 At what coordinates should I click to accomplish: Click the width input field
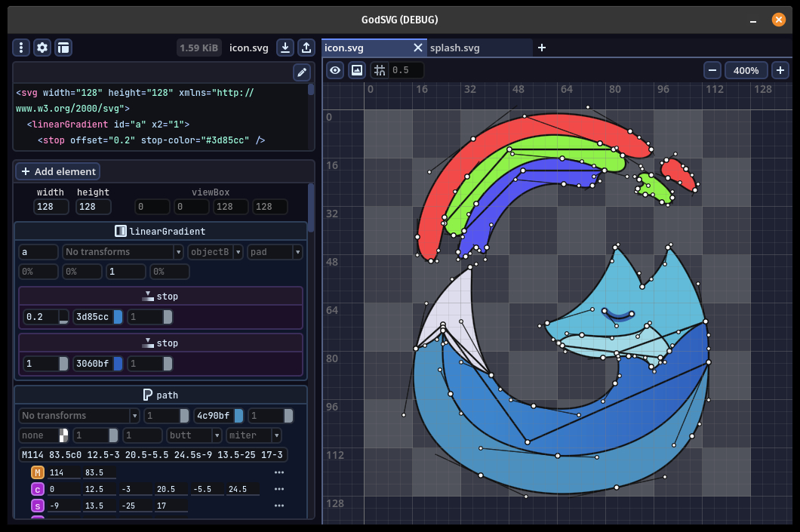(x=51, y=207)
